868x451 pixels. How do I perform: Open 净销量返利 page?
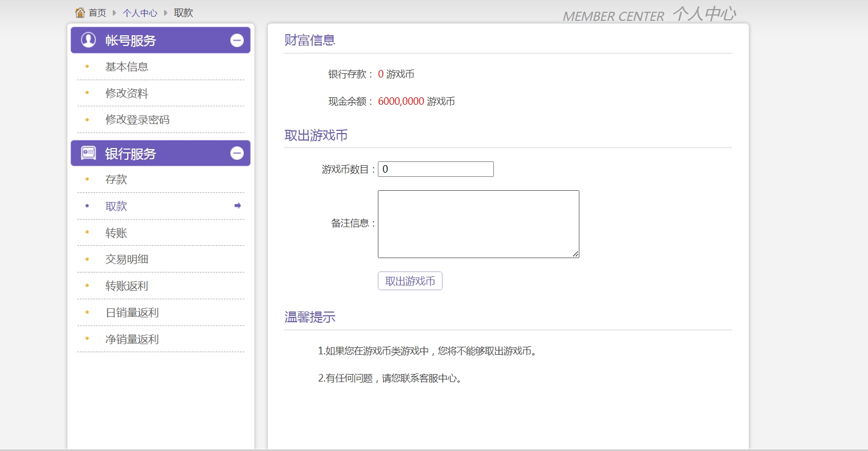[x=132, y=339]
